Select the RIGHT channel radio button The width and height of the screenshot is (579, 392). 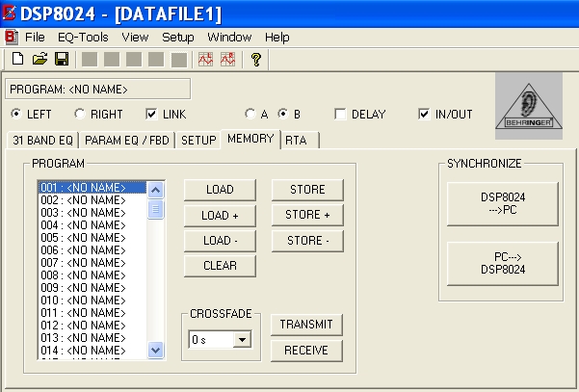tap(79, 114)
